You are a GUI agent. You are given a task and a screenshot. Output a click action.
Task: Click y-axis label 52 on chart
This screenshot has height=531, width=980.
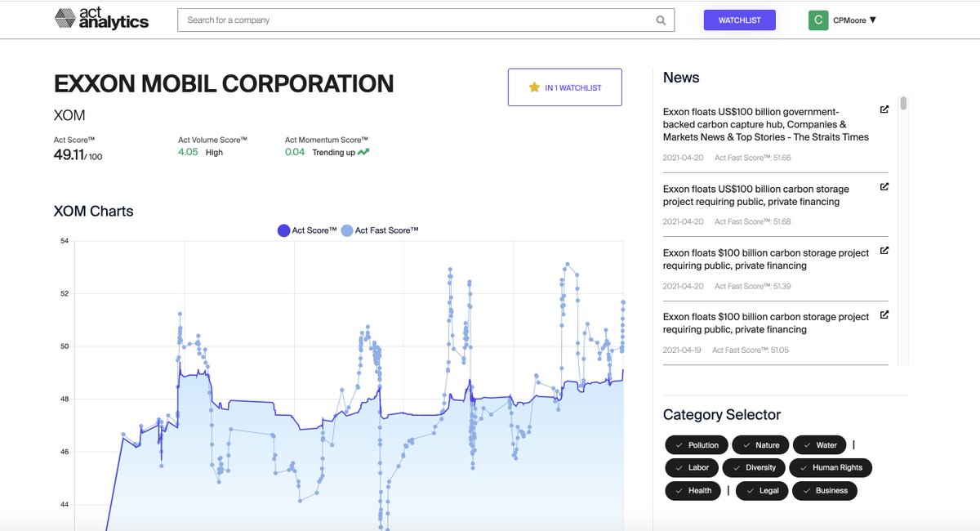click(x=65, y=293)
